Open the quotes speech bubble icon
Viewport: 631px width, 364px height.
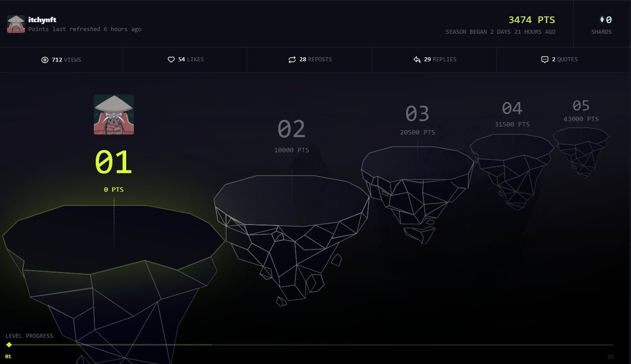coord(544,59)
